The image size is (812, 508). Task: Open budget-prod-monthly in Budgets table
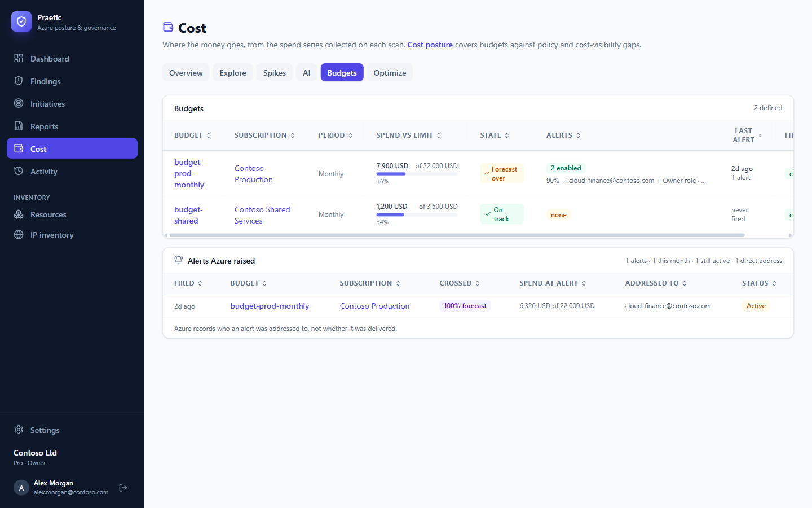tap(189, 173)
